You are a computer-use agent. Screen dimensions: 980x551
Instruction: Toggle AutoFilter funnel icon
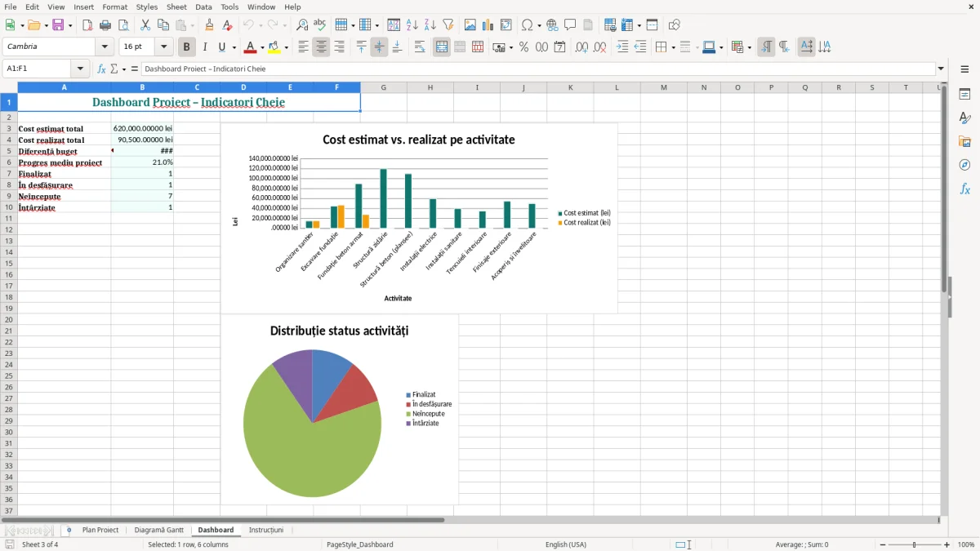pos(448,25)
